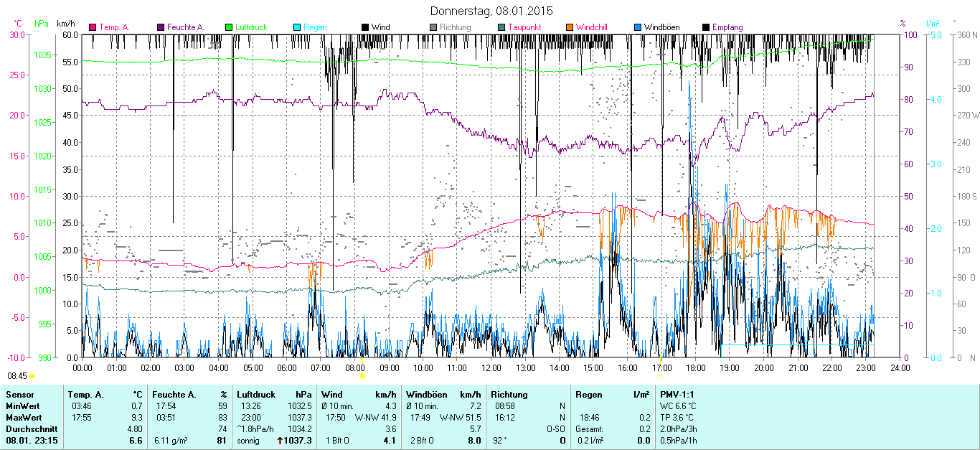Click the black Empfang legend square
This screenshot has width=980, height=450.
tap(706, 27)
